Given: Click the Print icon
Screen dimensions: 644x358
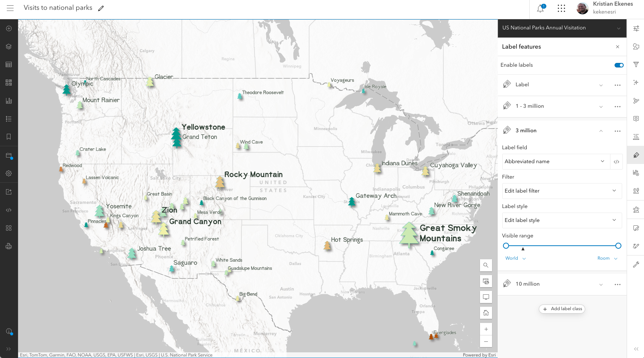Looking at the screenshot, I should 9,246.
